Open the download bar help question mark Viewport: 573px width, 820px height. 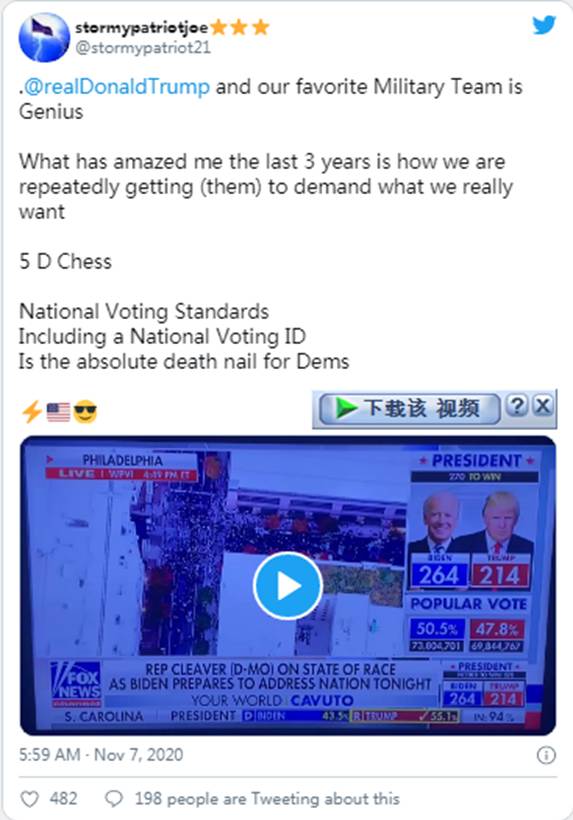pos(517,405)
